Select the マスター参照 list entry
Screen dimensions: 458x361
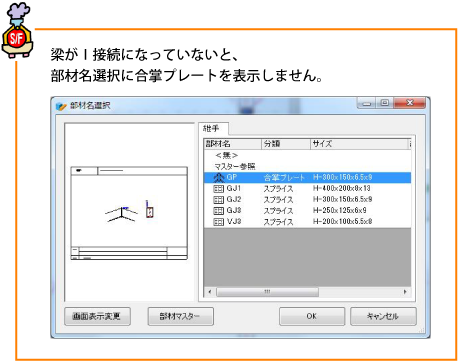pyautogui.click(x=235, y=166)
